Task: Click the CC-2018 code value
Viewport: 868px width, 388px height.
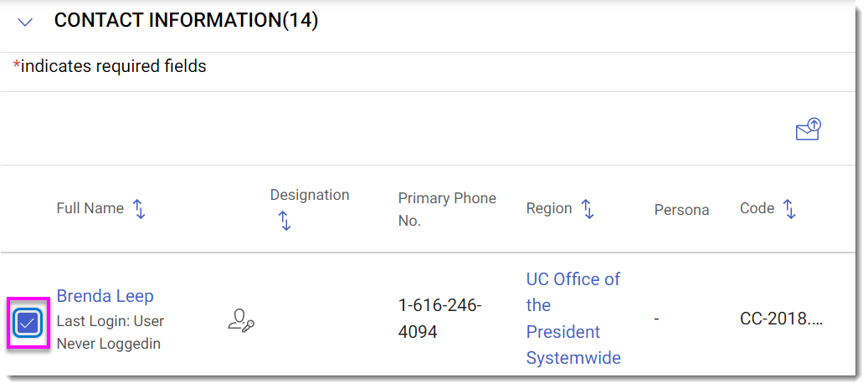Action: click(781, 319)
